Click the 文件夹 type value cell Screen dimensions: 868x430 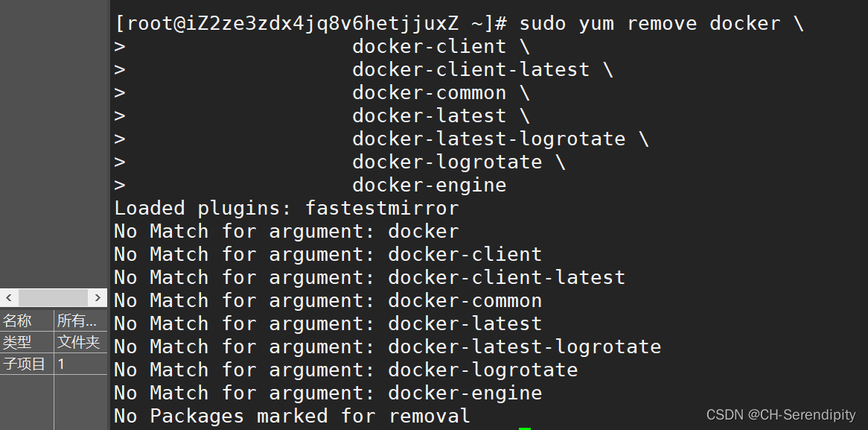[x=78, y=343]
